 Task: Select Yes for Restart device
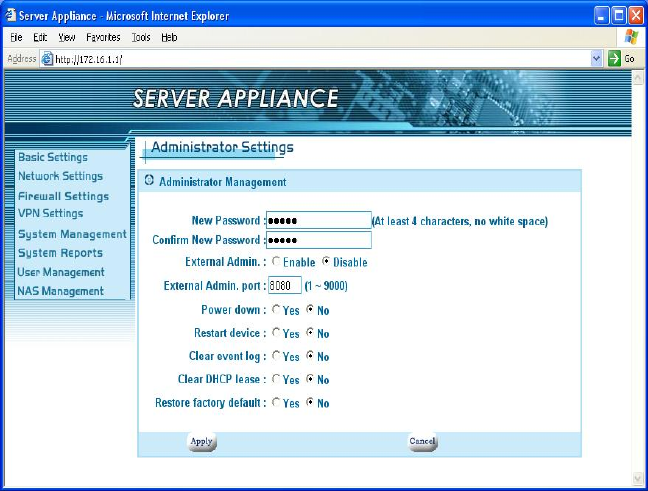click(x=276, y=334)
